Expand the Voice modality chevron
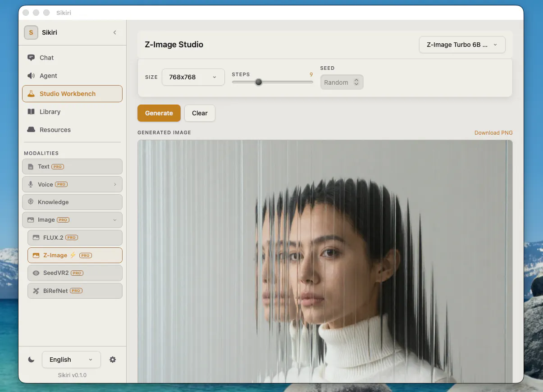Image resolution: width=543 pixels, height=392 pixels. [115, 184]
